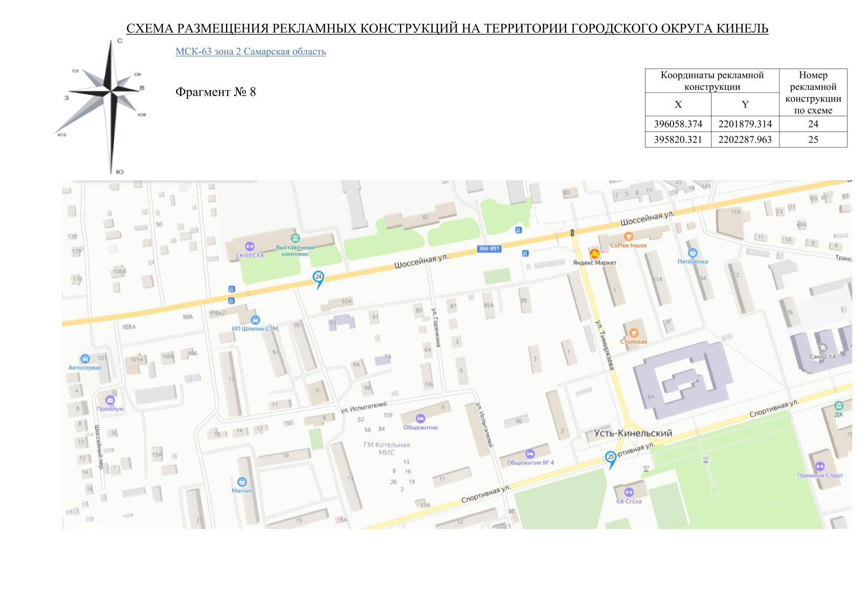Screen dimensions: 868x614
Task: Select the Coffee house cafe icon
Action: (629, 236)
